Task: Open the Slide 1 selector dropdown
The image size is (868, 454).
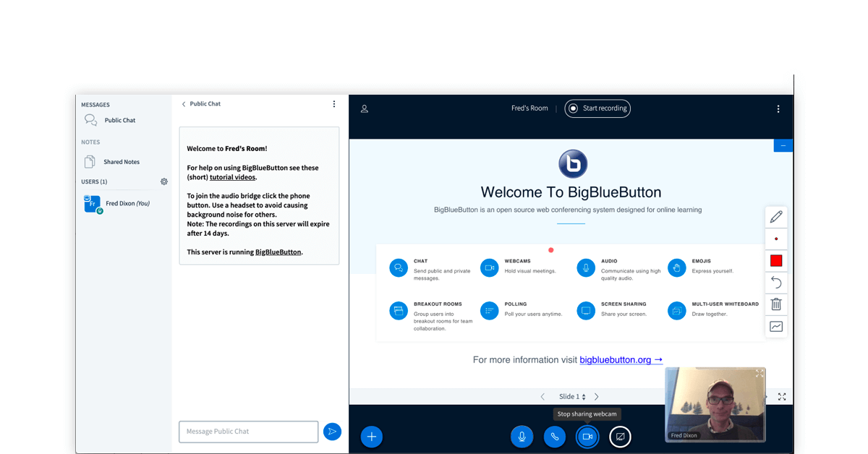Action: click(x=572, y=397)
